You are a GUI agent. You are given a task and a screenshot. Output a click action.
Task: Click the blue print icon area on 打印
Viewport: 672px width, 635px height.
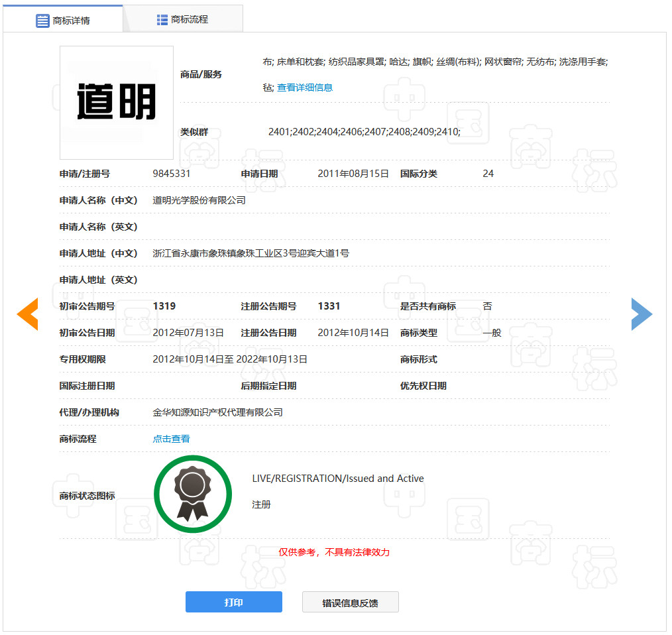pos(233,601)
